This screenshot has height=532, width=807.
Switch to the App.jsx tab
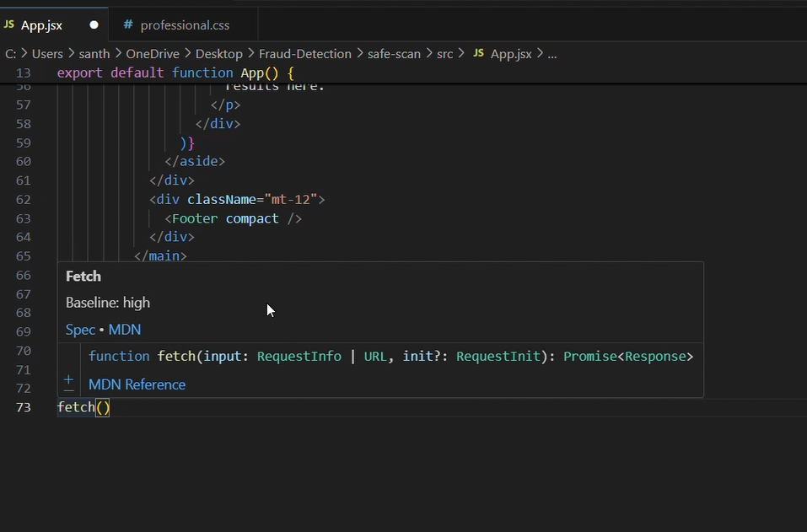[x=54, y=24]
